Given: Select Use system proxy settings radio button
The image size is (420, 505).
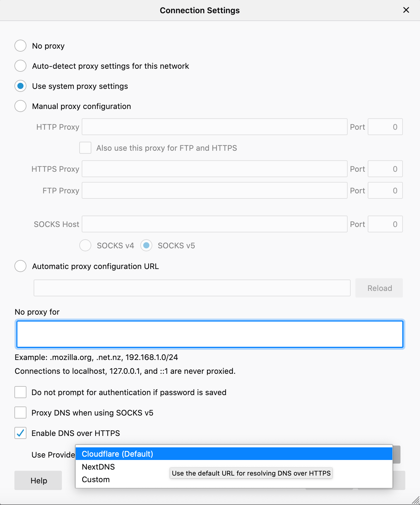Looking at the screenshot, I should pos(20,86).
